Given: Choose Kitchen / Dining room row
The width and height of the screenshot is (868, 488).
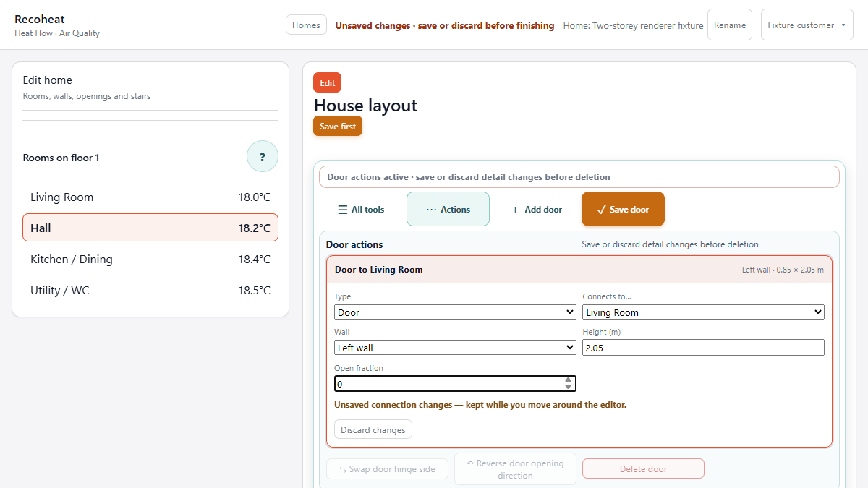Looking at the screenshot, I should 150,259.
